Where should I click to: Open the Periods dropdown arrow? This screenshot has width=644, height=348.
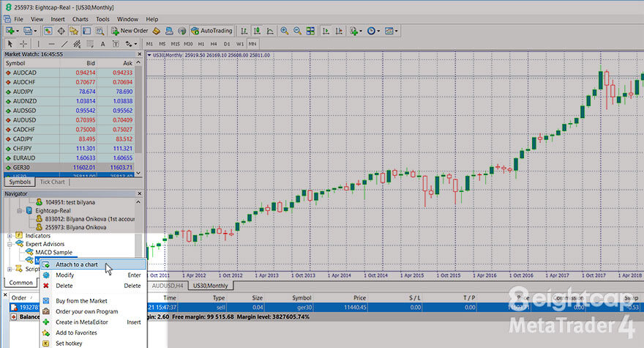tap(378, 32)
